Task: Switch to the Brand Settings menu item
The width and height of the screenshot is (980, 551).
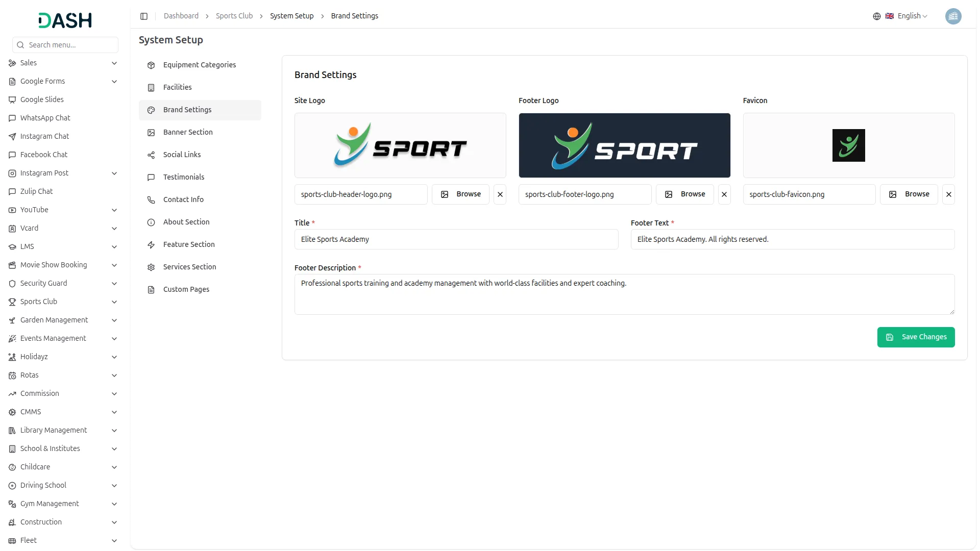Action: tap(187, 110)
